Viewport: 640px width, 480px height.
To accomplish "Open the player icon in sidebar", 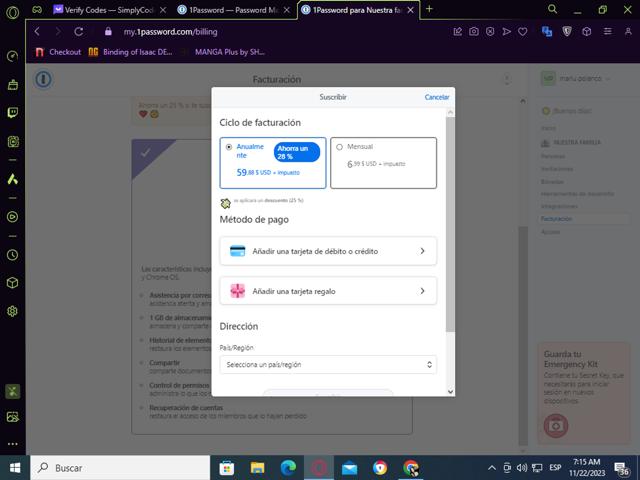I will (x=13, y=217).
